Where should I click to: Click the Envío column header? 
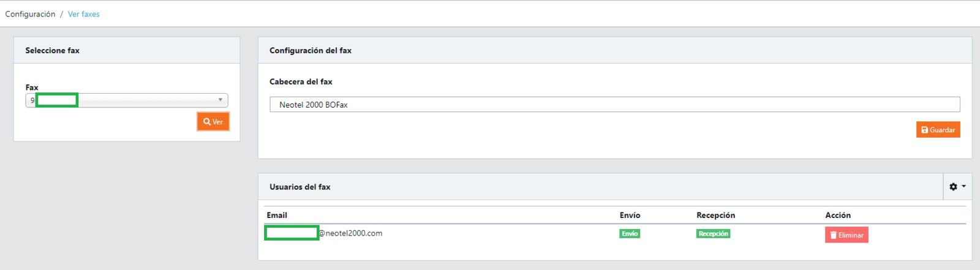coord(630,216)
